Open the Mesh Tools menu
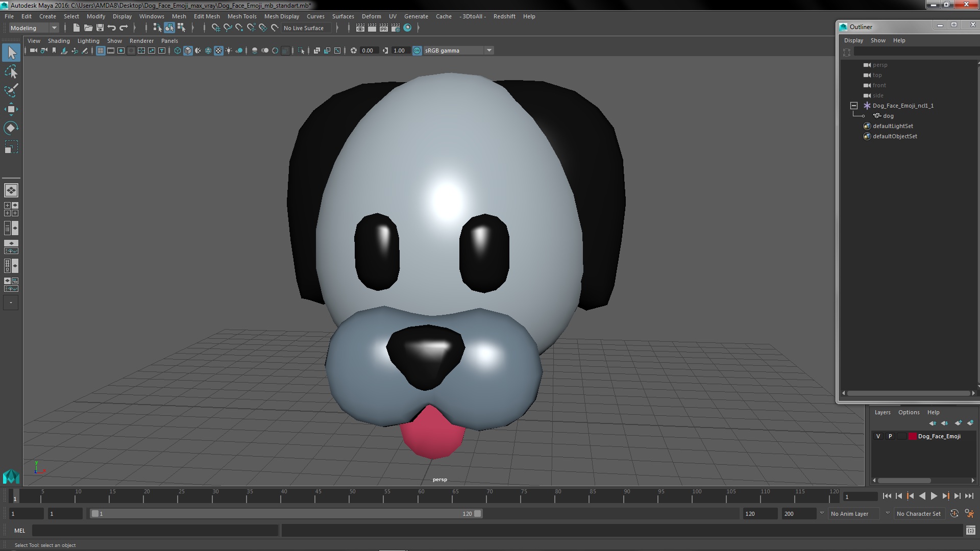The image size is (980, 551). coord(242,16)
